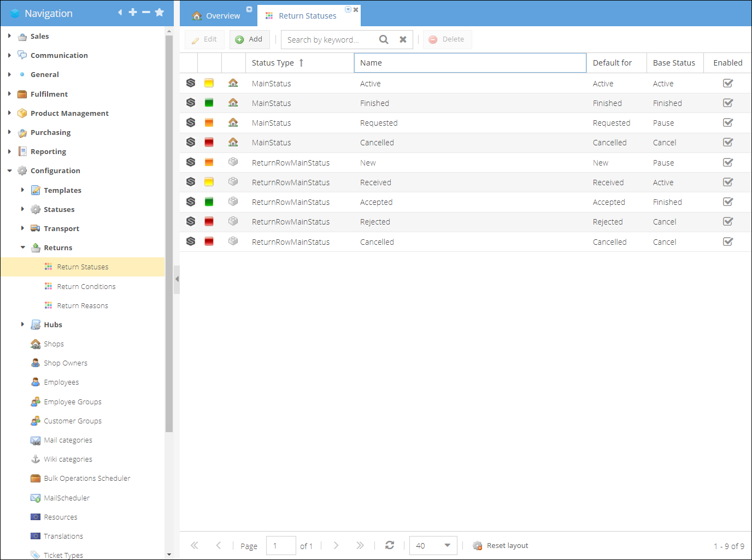Viewport: 752px width, 560px height.
Task: Collapse the Returns tree node
Action: click(22, 247)
